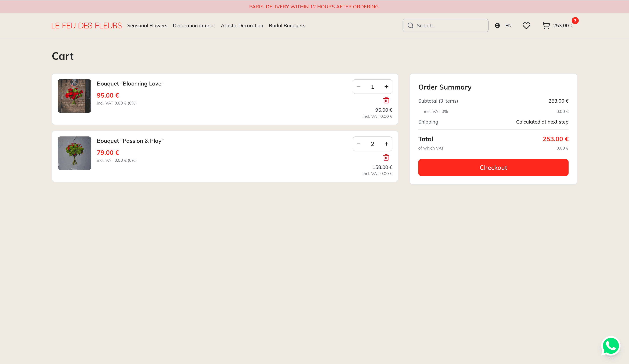Image resolution: width=629 pixels, height=364 pixels.
Task: Increase Blooming Love quantity with plus
Action: [386, 87]
